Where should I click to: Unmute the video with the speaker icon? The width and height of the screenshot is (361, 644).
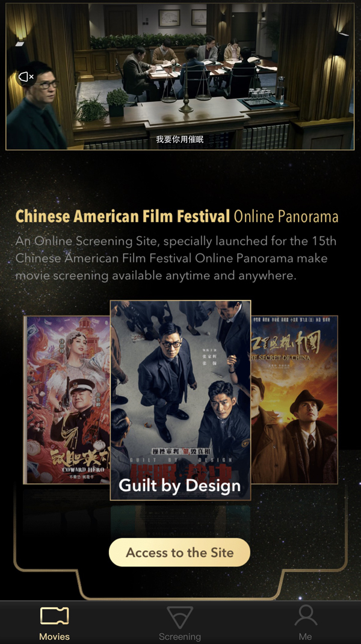point(26,76)
